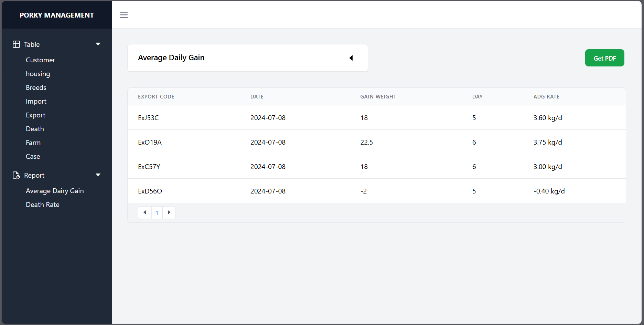This screenshot has width=644, height=325.
Task: Open the Average Daily Gain dropdown arrow
Action: click(x=351, y=58)
